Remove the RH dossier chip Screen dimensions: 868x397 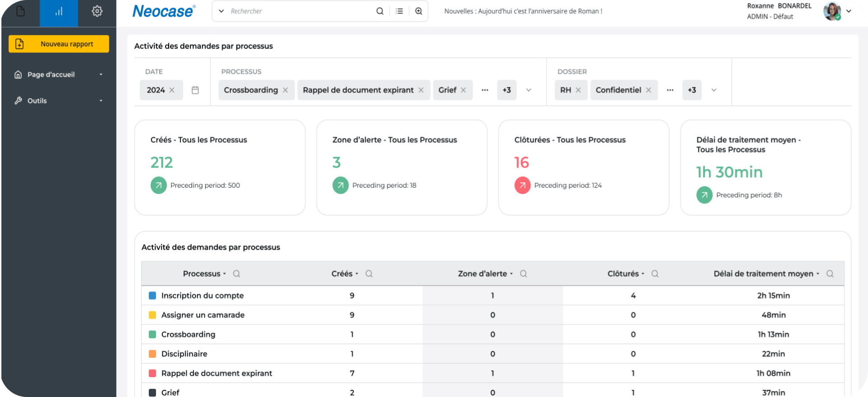[x=578, y=90]
